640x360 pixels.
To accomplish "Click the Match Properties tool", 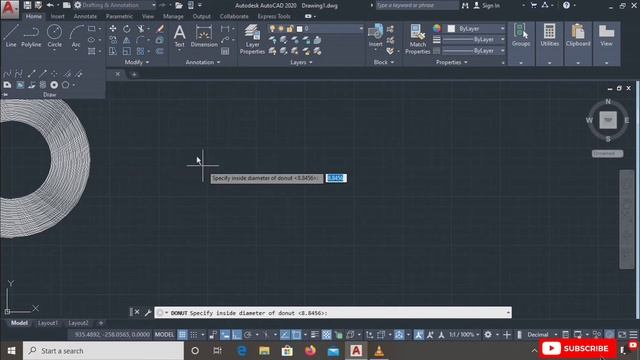I will coord(418,39).
